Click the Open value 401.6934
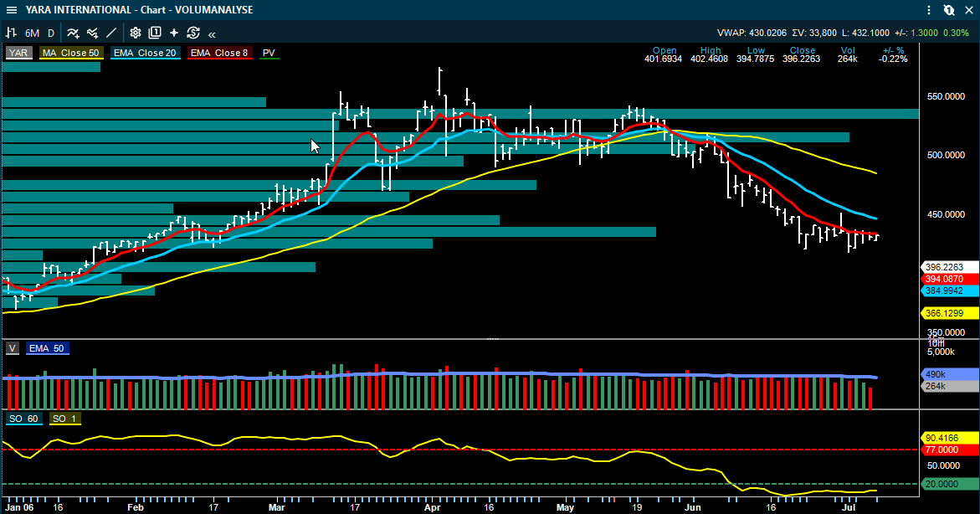The height and width of the screenshot is (514, 980). pyautogui.click(x=663, y=59)
